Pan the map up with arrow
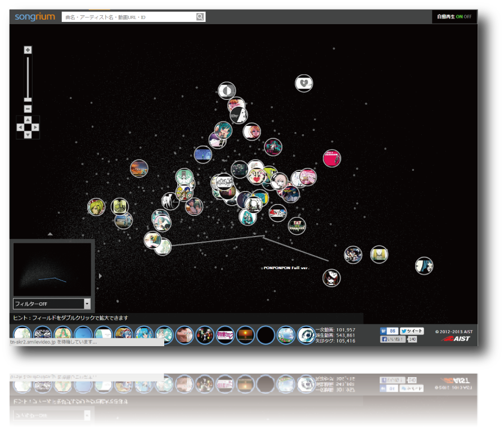Image resolution: width=504 pixels, height=440 pixels. (x=28, y=120)
